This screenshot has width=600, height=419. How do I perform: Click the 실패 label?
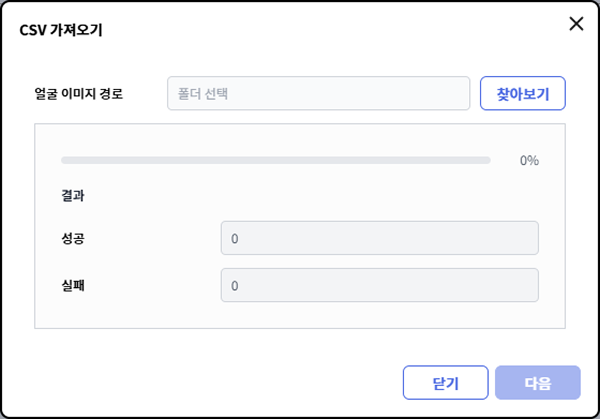tap(73, 285)
